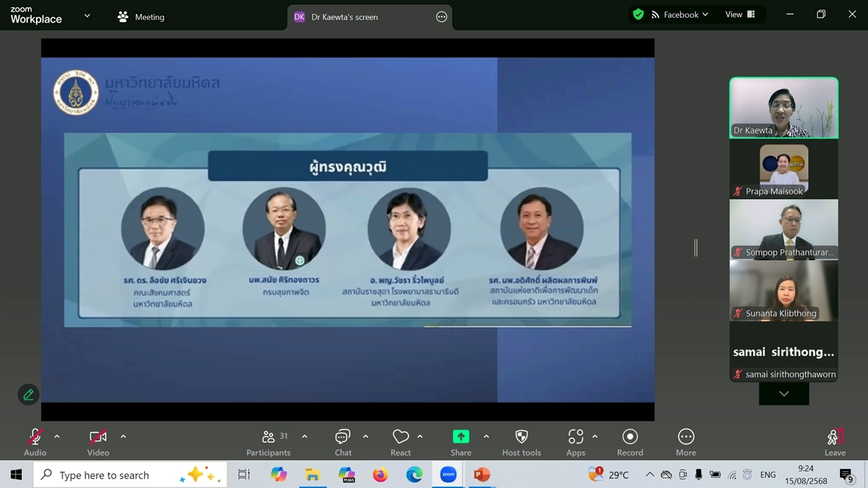
Task: Open Facebook live stream dropdown
Action: 679,14
